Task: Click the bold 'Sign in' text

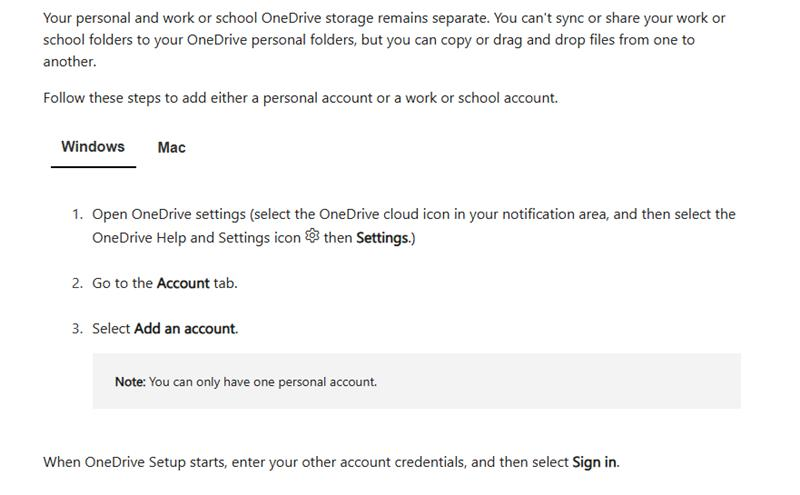Action: [594, 462]
